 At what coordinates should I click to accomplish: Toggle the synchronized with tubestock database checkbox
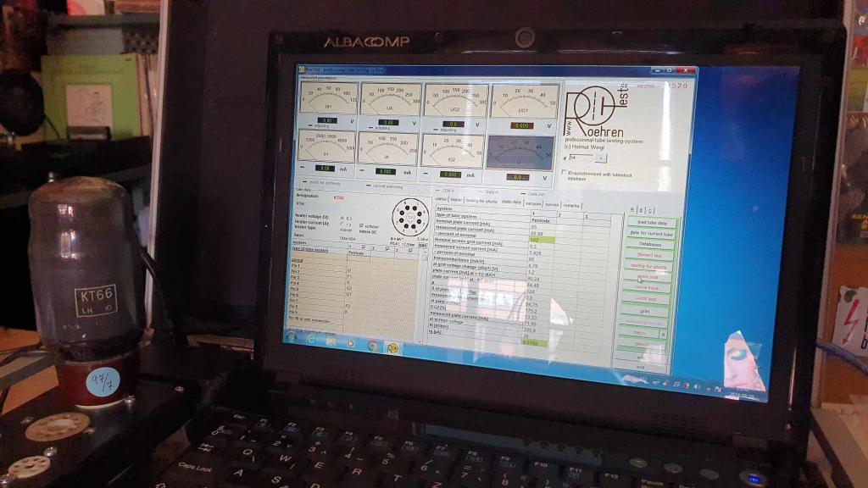pyautogui.click(x=564, y=173)
